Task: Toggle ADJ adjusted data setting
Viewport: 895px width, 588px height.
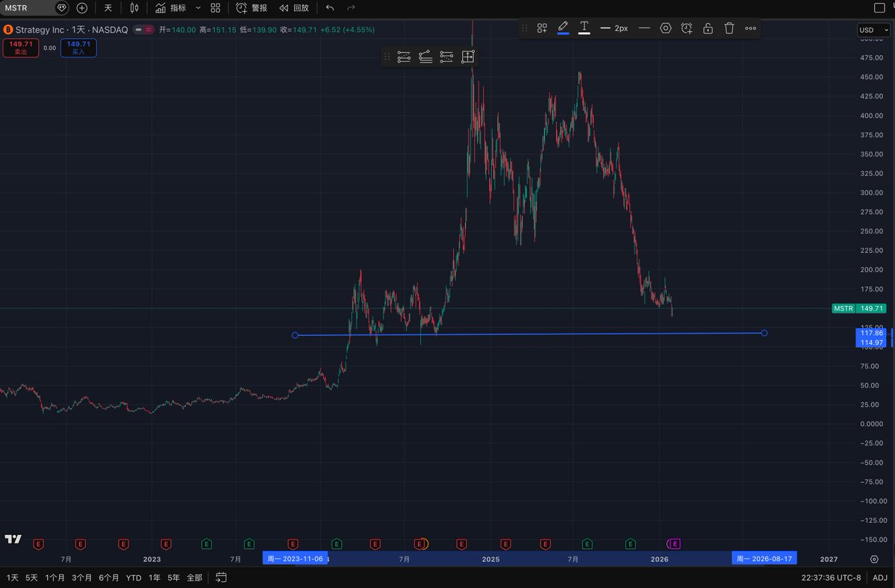Action: 880,578
